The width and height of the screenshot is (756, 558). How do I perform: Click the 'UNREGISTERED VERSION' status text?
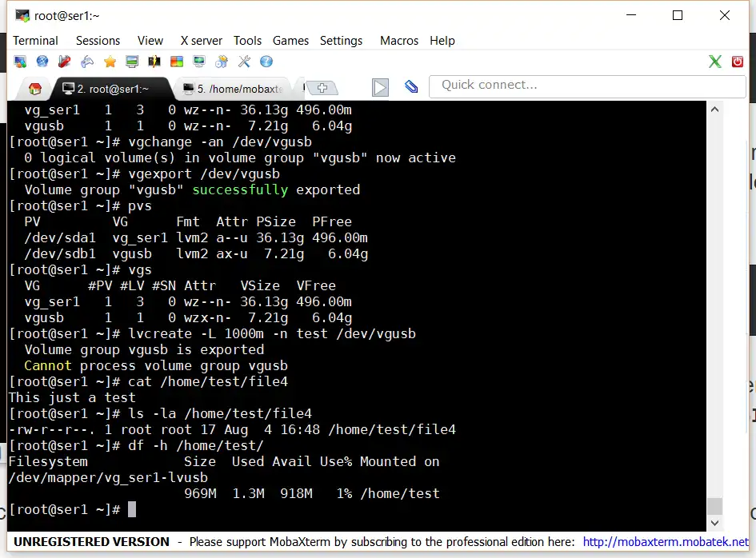pyautogui.click(x=92, y=542)
